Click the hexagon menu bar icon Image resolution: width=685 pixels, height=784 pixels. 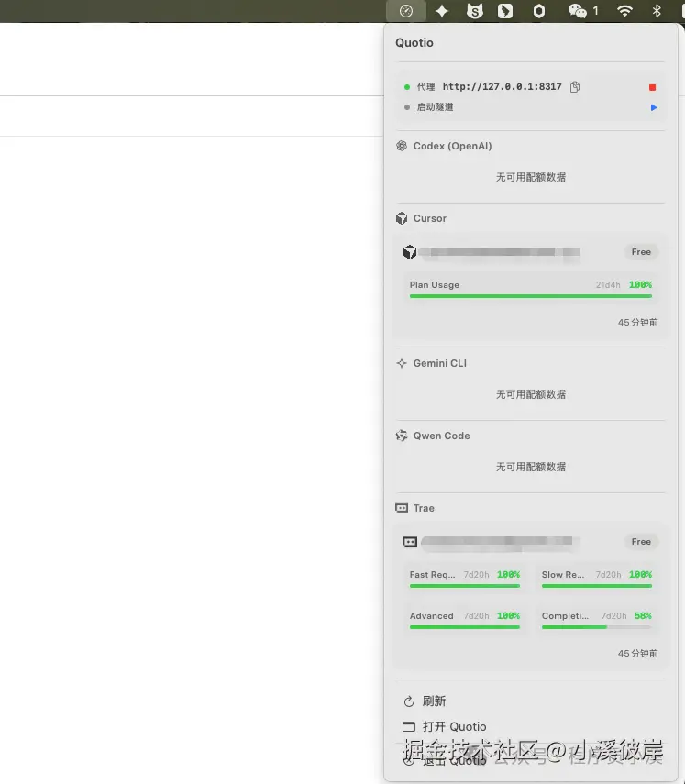click(x=539, y=11)
